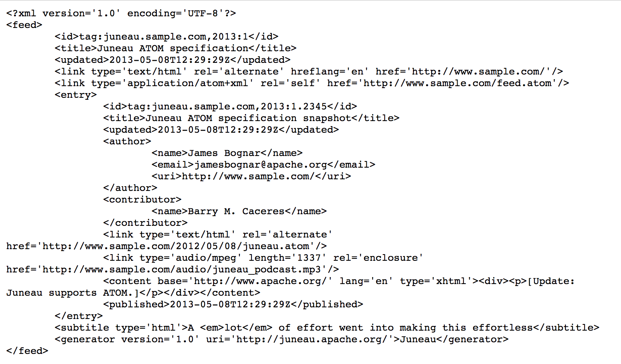621x364 pixels.
Task: Click the opening author tag
Action: 127,141
